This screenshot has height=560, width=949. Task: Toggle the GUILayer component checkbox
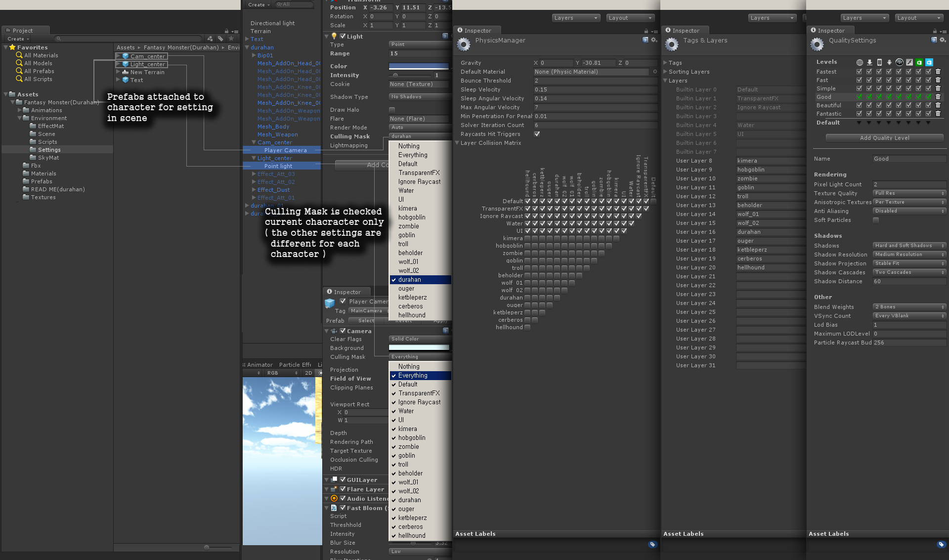coord(343,480)
